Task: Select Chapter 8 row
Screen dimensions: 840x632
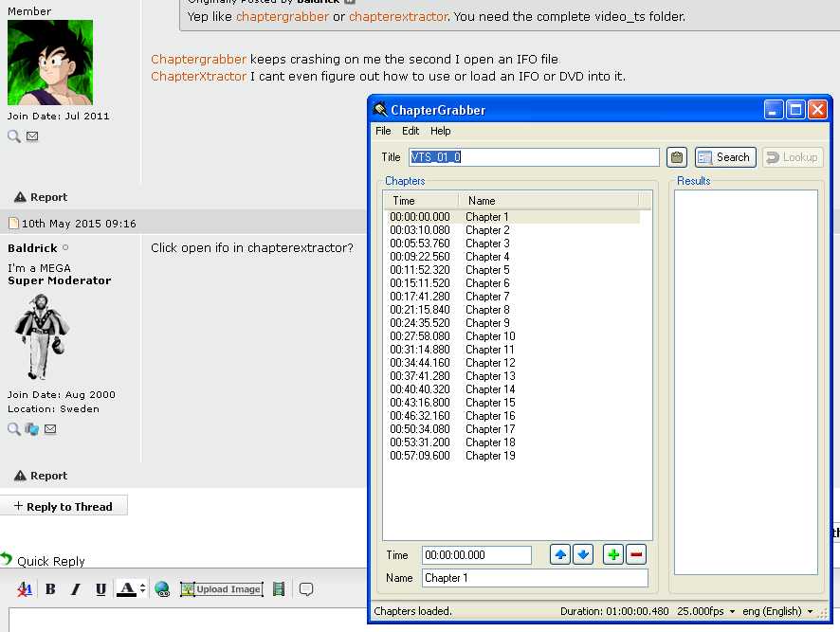Action: click(x=513, y=310)
